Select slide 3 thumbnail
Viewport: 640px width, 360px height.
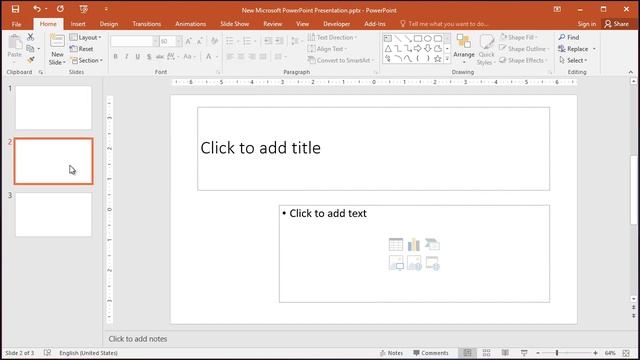[53, 214]
